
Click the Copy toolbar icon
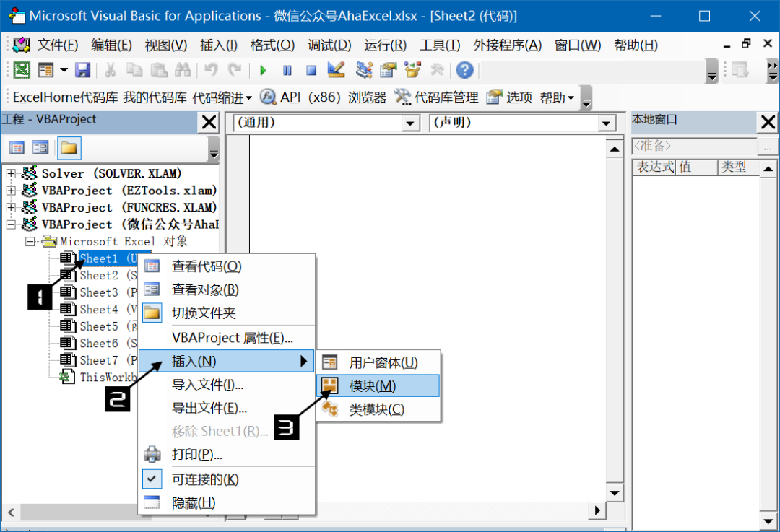[x=134, y=70]
